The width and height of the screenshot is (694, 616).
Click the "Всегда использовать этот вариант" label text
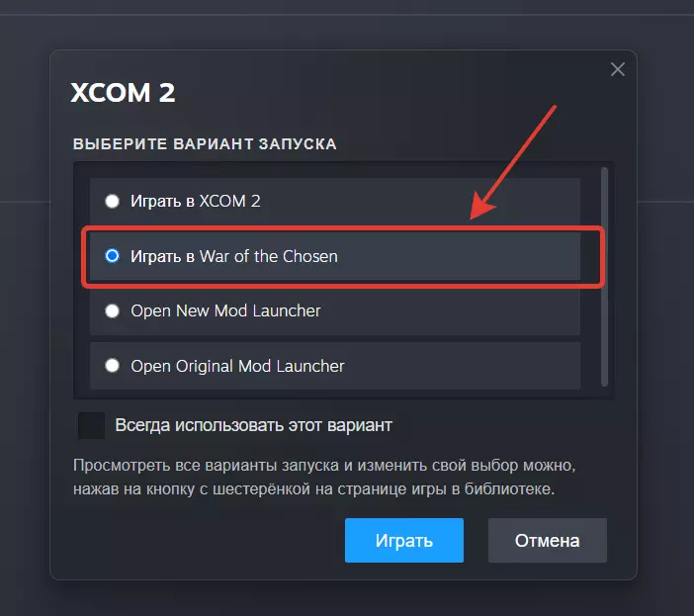click(254, 425)
